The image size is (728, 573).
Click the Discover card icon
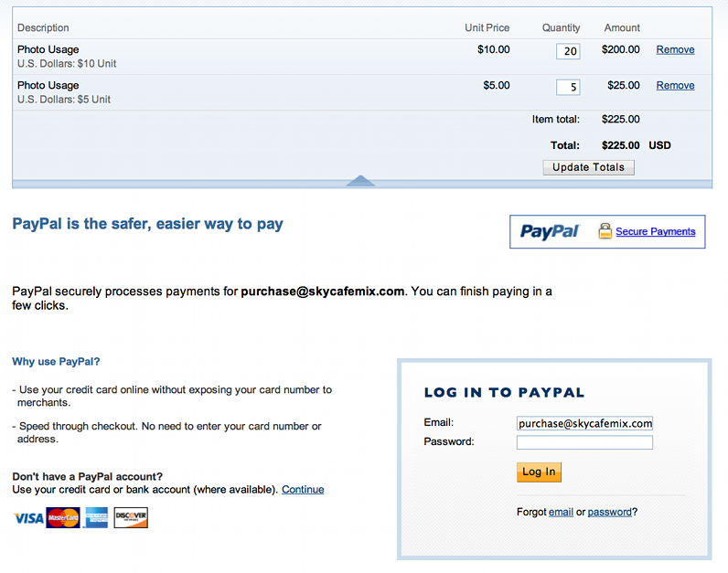(131, 518)
